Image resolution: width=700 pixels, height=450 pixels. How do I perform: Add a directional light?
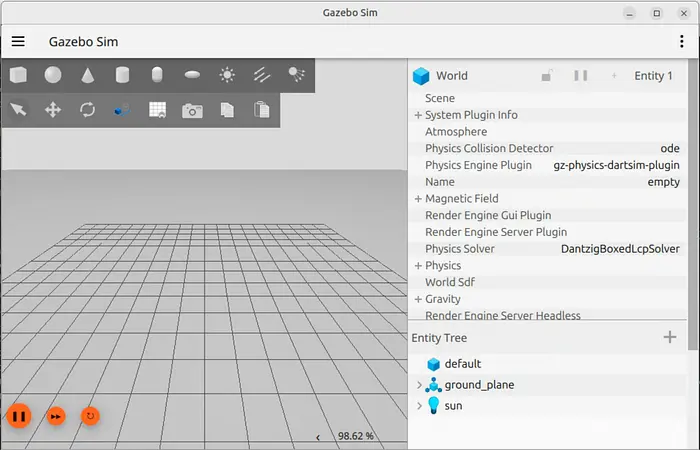[x=262, y=75]
